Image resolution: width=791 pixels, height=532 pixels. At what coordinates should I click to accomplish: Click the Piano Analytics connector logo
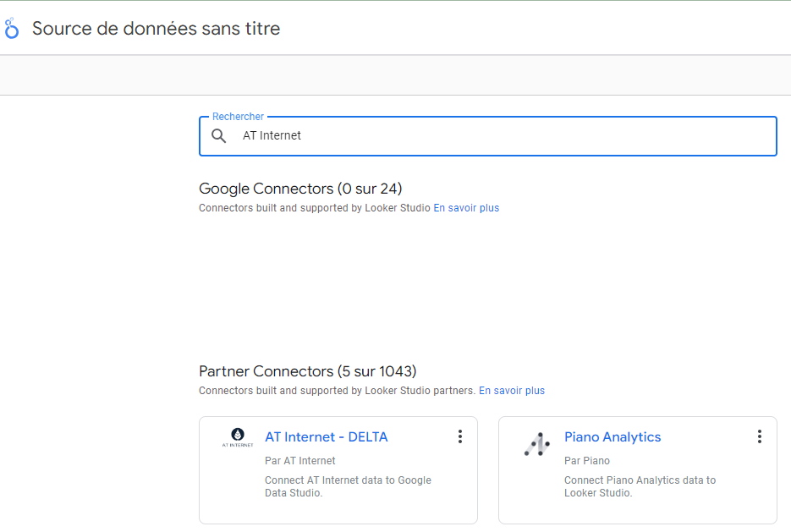[x=536, y=444]
